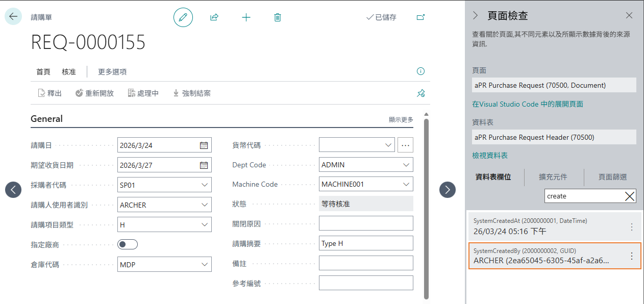This screenshot has width=644, height=304.
Task: Clear the 'create' search text
Action: coord(630,196)
